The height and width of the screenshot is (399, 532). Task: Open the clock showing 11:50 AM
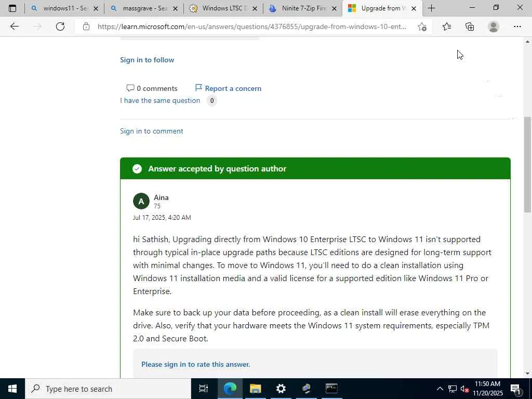tap(487, 389)
